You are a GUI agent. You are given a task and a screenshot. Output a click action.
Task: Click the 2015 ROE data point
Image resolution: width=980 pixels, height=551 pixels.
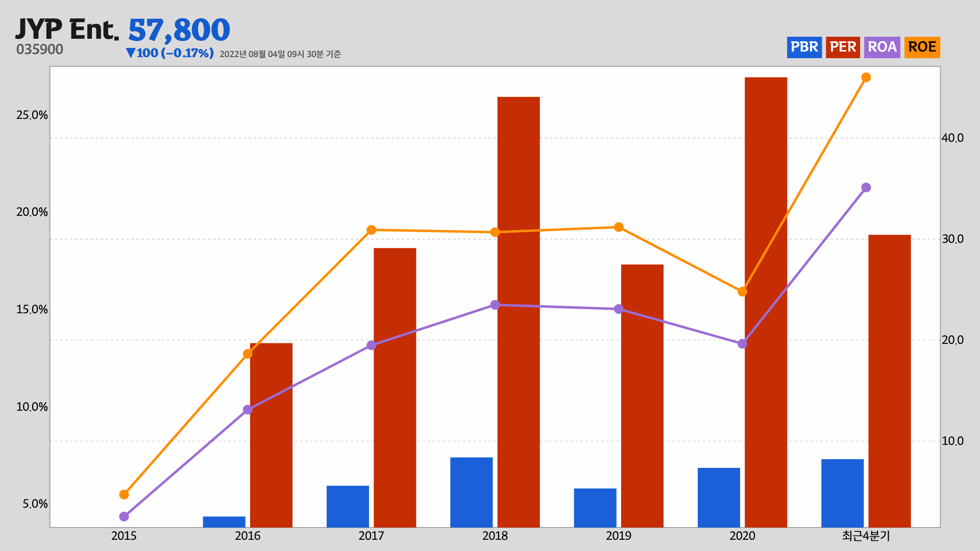pos(124,494)
